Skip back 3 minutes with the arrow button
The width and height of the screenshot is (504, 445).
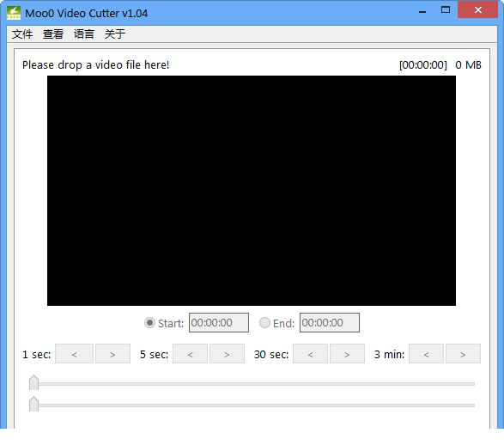pyautogui.click(x=426, y=354)
